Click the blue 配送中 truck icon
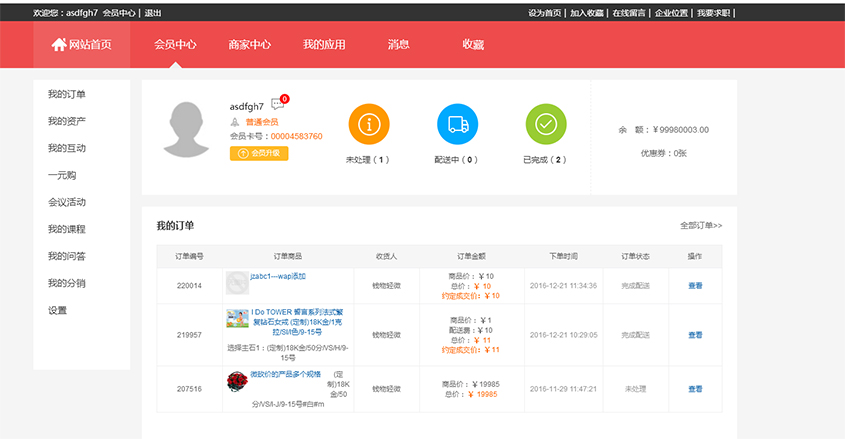 pyautogui.click(x=457, y=124)
